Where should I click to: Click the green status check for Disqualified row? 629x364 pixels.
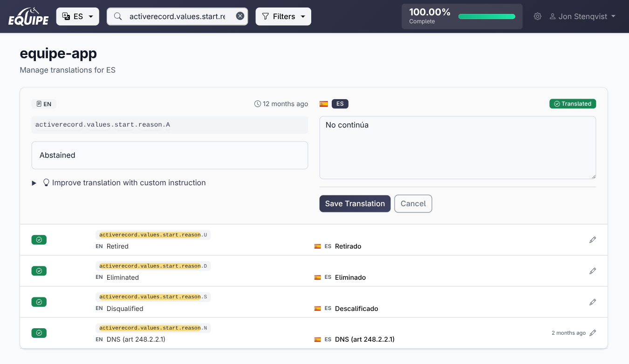[39, 302]
